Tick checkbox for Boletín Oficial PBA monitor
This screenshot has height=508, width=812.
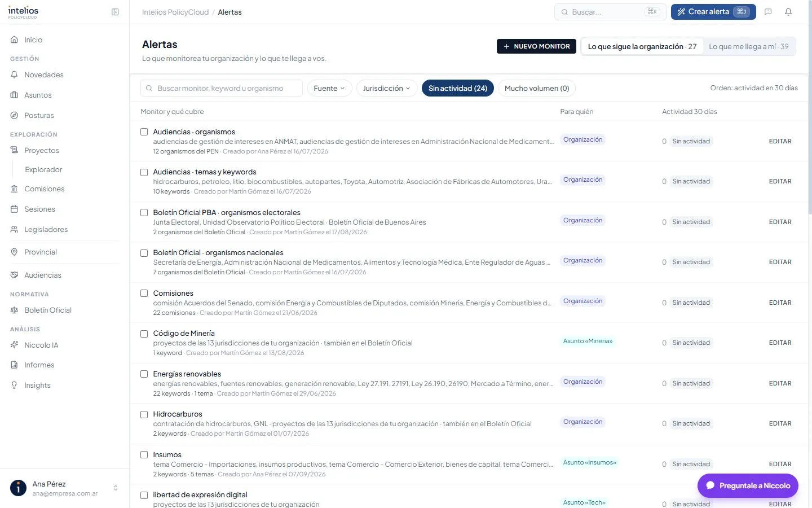coord(144,213)
